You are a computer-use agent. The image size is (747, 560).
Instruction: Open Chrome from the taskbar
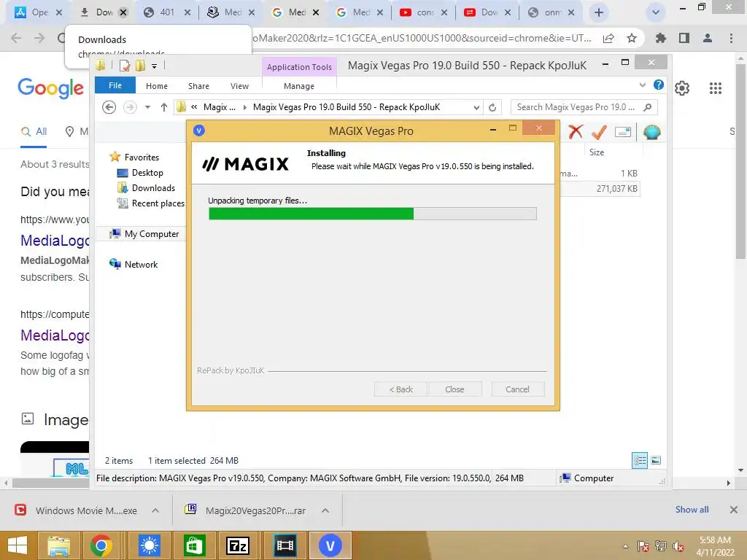(101, 545)
